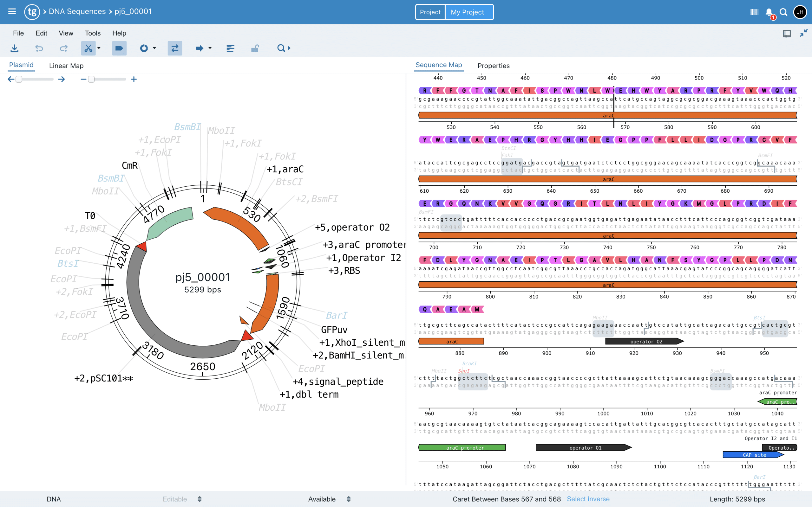This screenshot has height=507, width=812.
Task: Select the Cut tool in the toolbar
Action: [88, 48]
